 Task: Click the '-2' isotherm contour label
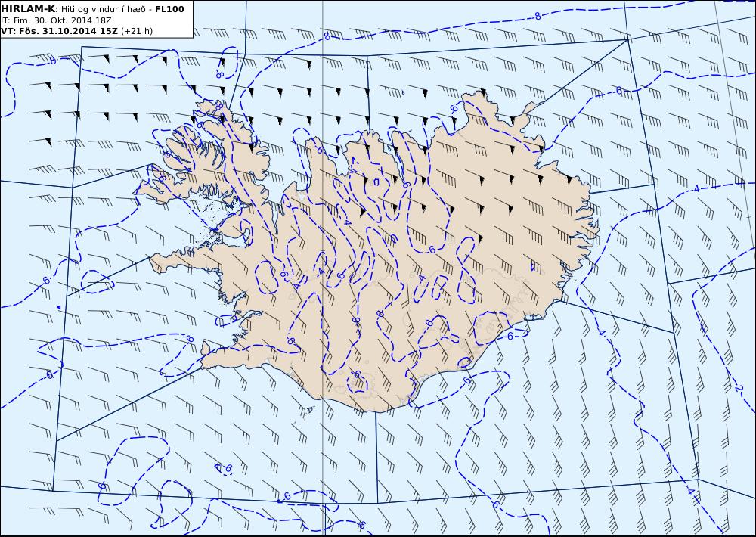click(739, 387)
